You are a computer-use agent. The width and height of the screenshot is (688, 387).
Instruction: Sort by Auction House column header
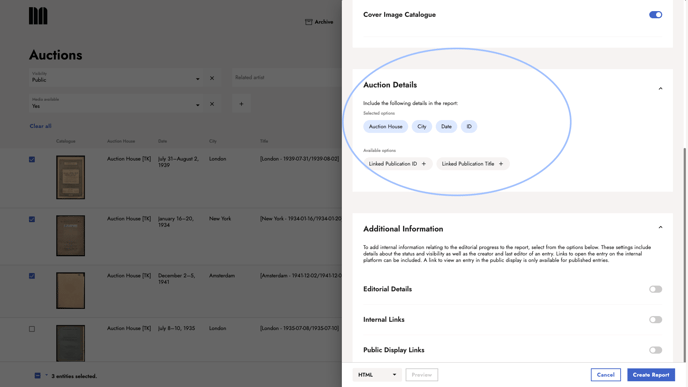121,141
